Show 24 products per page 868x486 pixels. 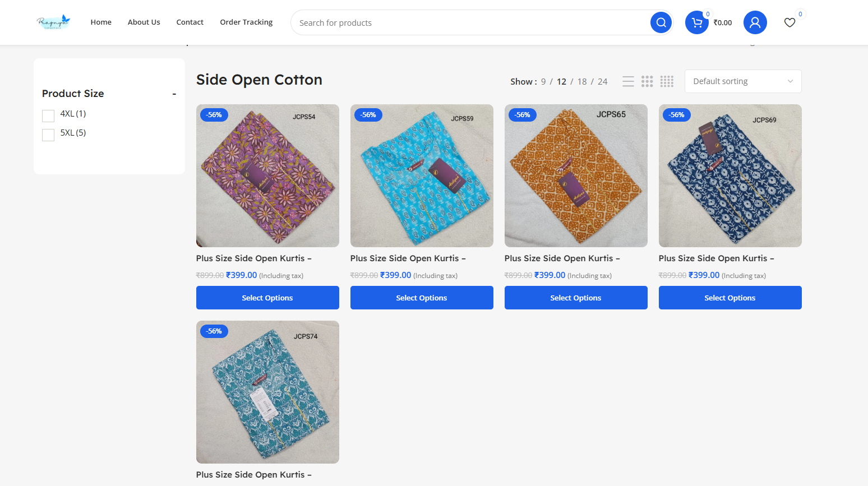[x=603, y=81]
